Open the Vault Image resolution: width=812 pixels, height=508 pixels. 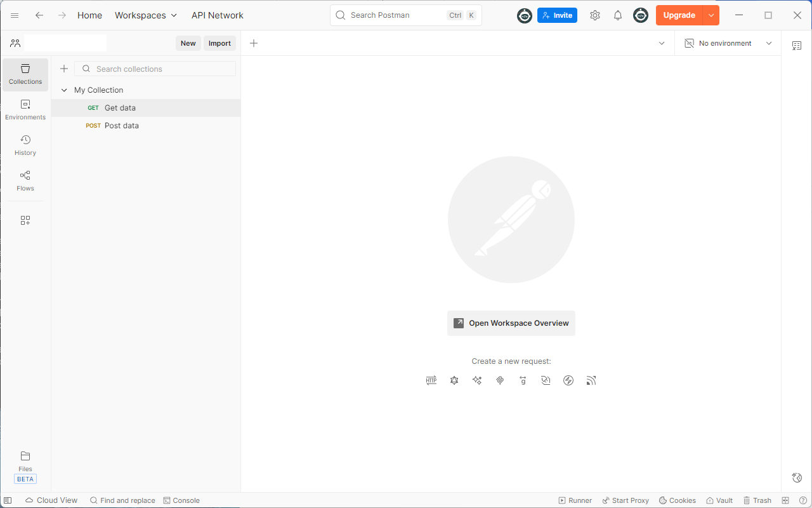[719, 500]
